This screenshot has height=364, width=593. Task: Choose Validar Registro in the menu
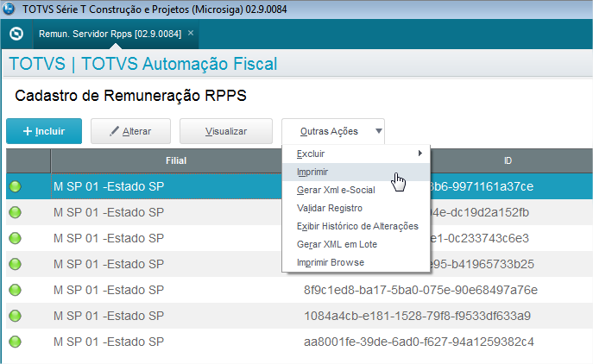[x=356, y=208]
